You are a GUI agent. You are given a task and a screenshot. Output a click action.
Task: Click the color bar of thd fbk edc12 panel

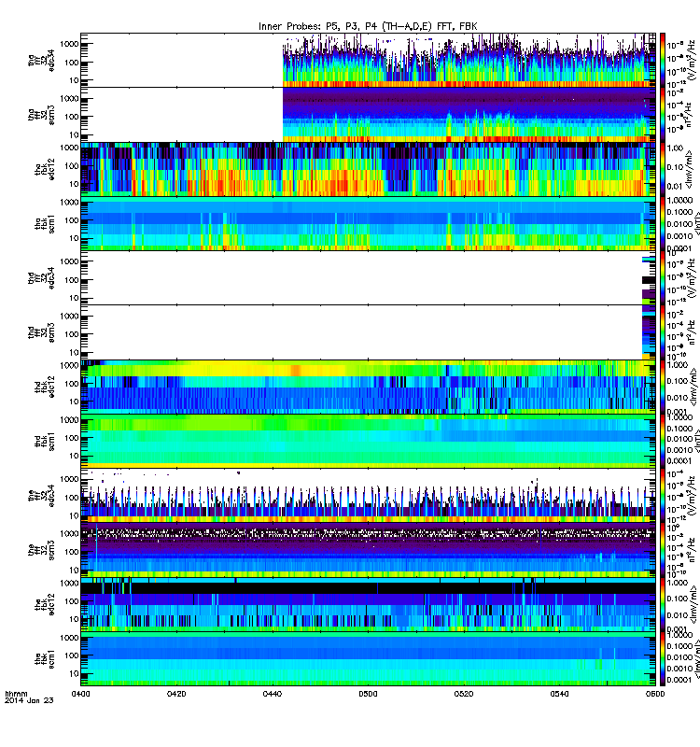pos(663,387)
